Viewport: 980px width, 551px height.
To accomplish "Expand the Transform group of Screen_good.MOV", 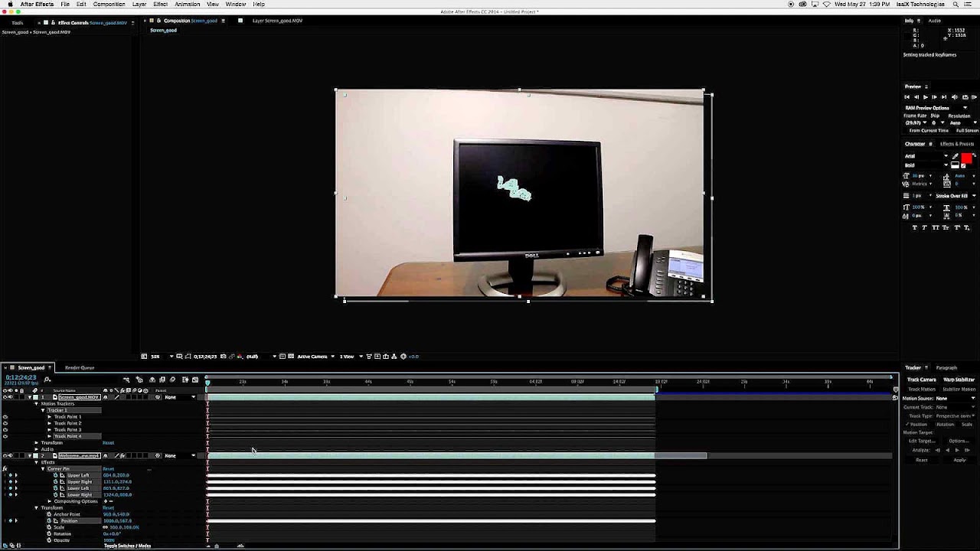I will tap(36, 442).
